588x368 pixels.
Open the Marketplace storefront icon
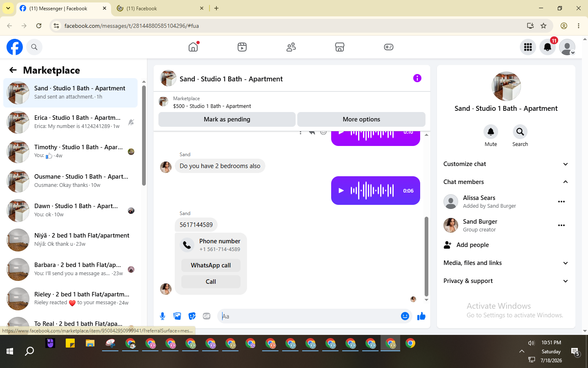point(340,47)
